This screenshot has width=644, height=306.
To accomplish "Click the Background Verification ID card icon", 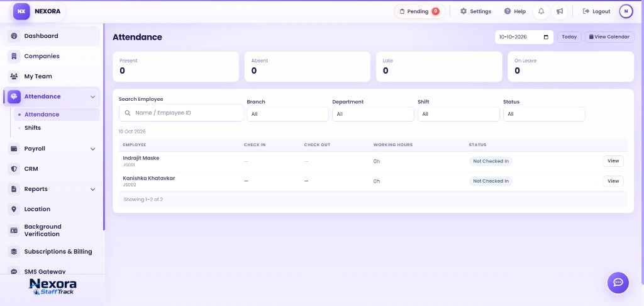I will [x=14, y=230].
